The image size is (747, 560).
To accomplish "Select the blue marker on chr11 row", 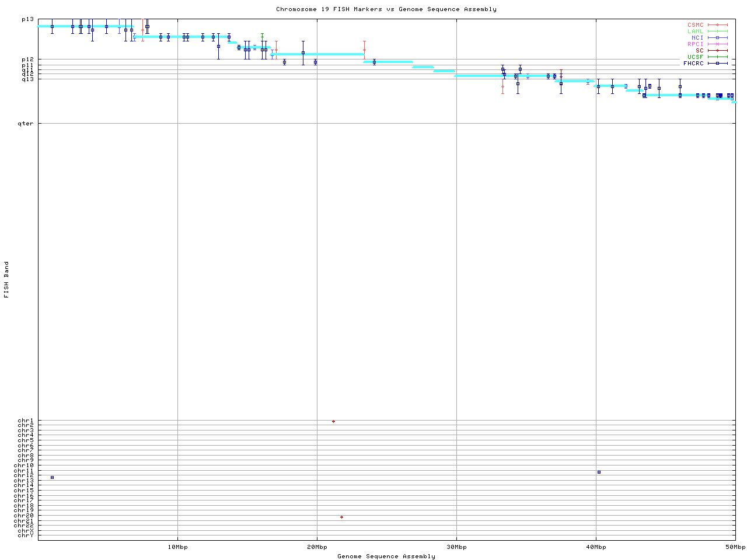I will point(599,472).
